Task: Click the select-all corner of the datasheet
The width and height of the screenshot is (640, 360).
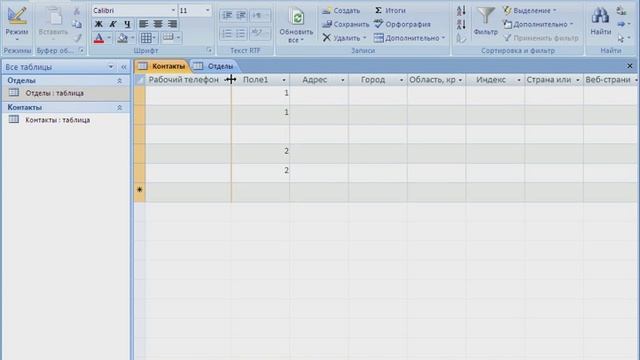Action: (140, 80)
